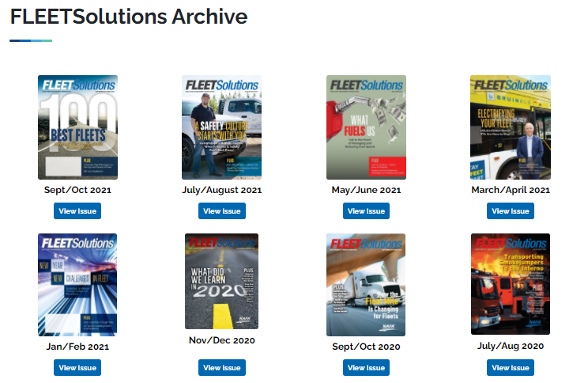Select the May/June 2021 What Fuels Us cover
588x383 pixels.
pyautogui.click(x=366, y=127)
